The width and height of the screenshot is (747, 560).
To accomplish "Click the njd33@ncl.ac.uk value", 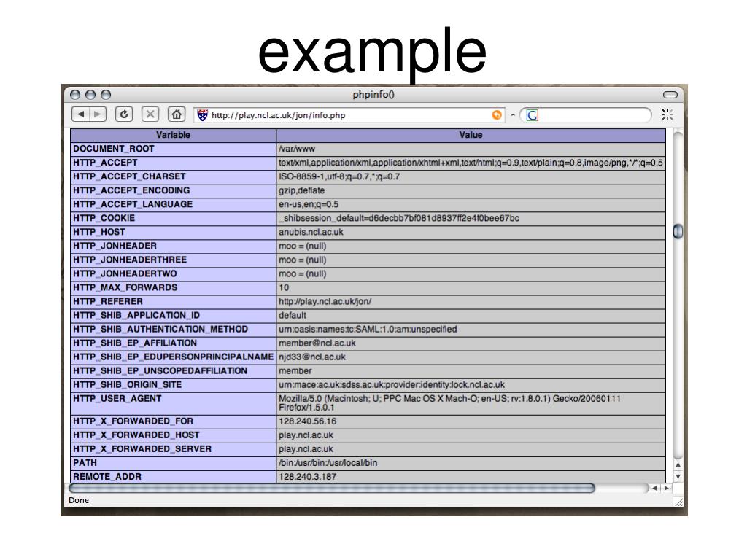I will coord(471,356).
